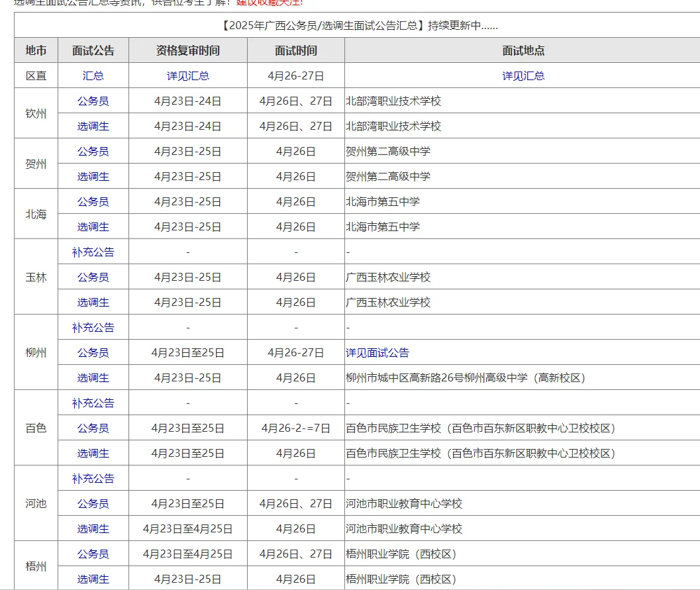Click 4月26-27日 interview time in 区直 row

coord(296,76)
